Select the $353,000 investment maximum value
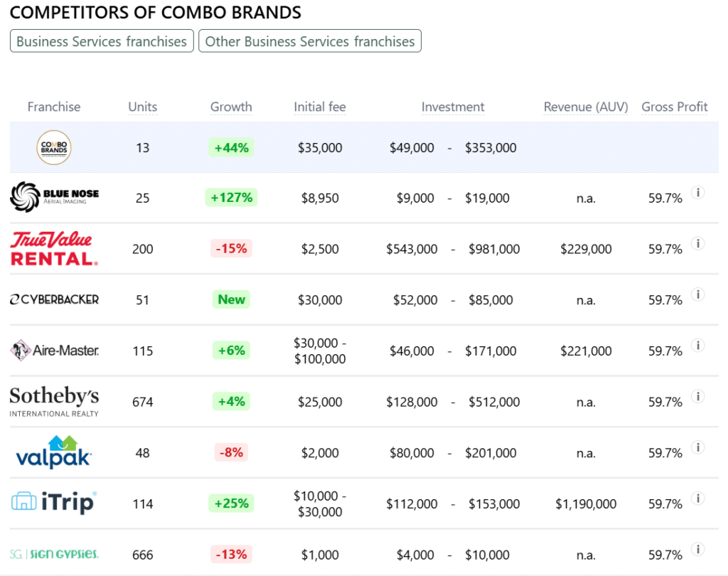The height and width of the screenshot is (576, 728). pos(491,148)
